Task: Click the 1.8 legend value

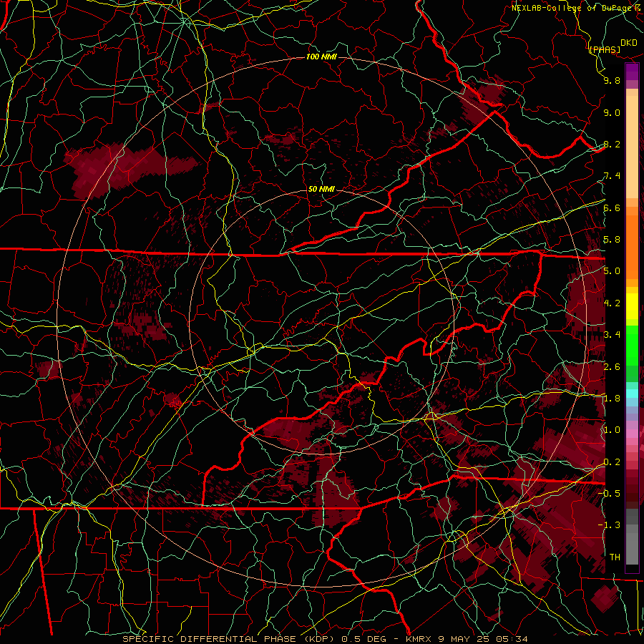Action: (612, 399)
